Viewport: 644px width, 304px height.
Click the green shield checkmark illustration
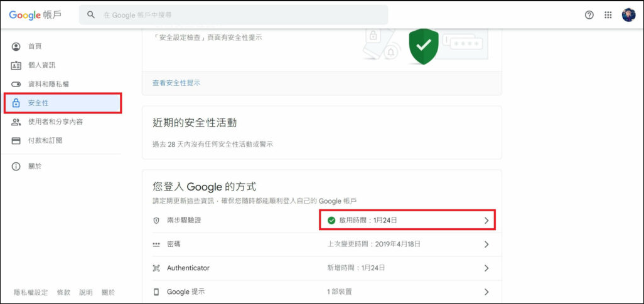pyautogui.click(x=424, y=46)
